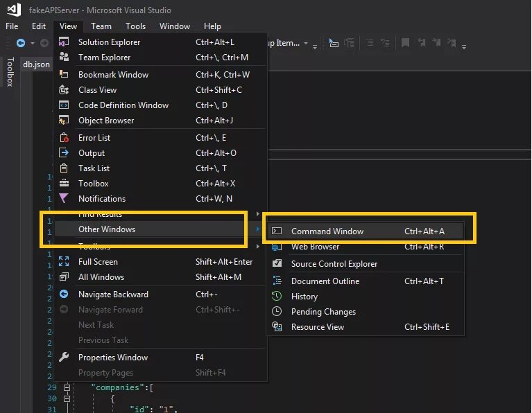Click the Pending Changes clock icon
Screen dimensions: 532x413
pos(277,311)
